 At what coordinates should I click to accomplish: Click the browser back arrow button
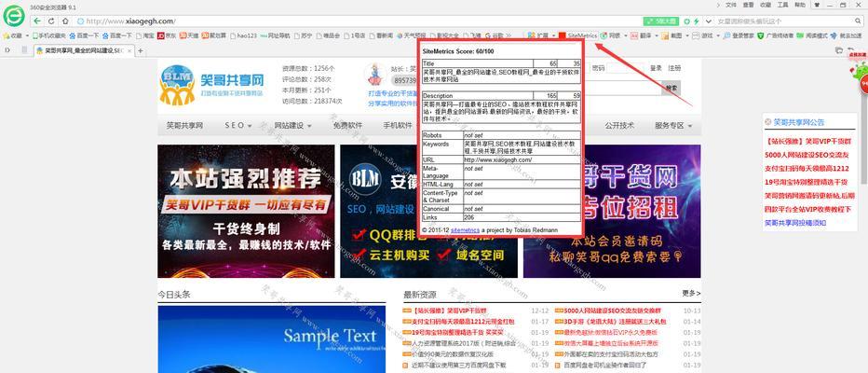coord(37,21)
